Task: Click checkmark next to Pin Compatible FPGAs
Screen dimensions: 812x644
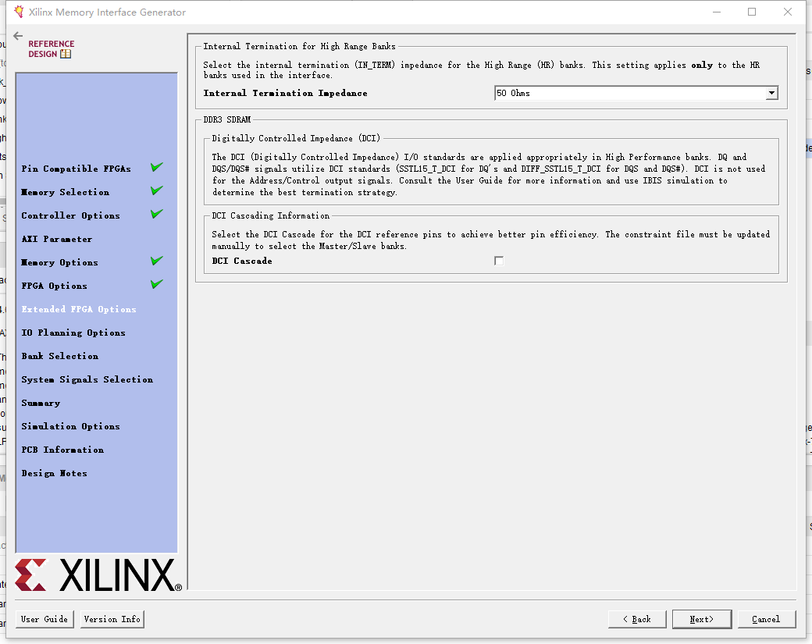Action: coord(157,167)
